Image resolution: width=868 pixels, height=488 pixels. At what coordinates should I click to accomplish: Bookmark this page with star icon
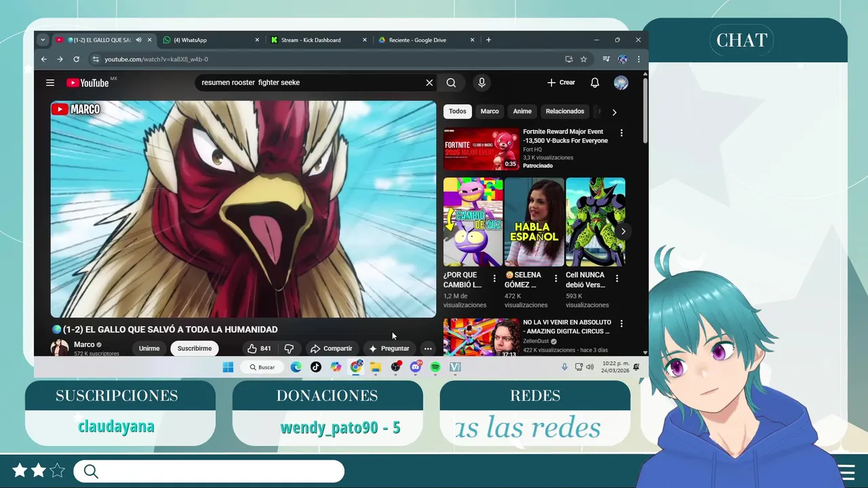click(583, 59)
